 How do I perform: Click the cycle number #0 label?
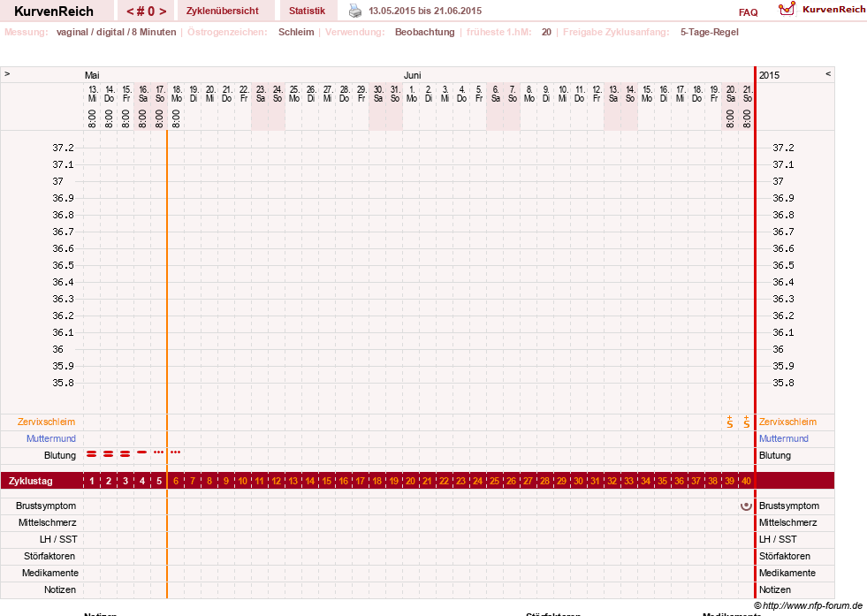point(147,11)
